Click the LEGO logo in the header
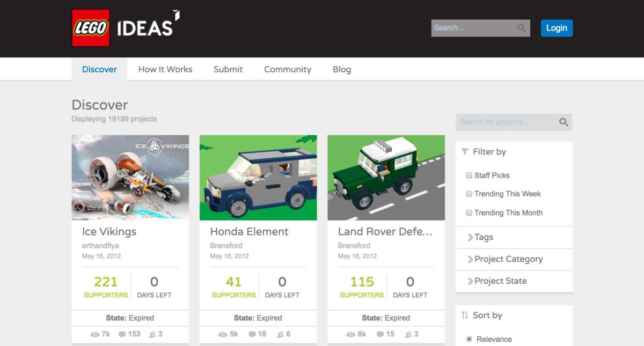Viewport: 644px width, 346px height. (x=91, y=28)
